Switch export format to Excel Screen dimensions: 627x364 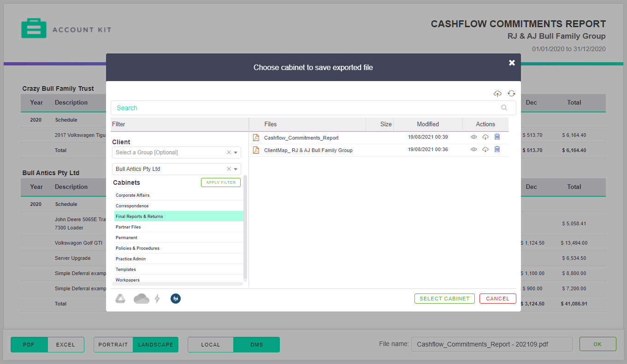[x=65, y=345]
